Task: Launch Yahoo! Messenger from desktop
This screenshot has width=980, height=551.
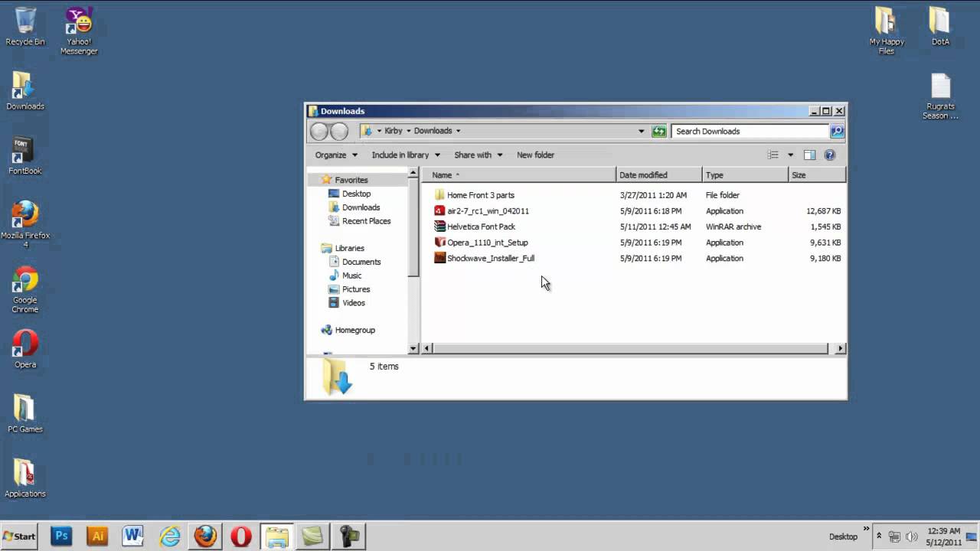Action: [x=79, y=31]
